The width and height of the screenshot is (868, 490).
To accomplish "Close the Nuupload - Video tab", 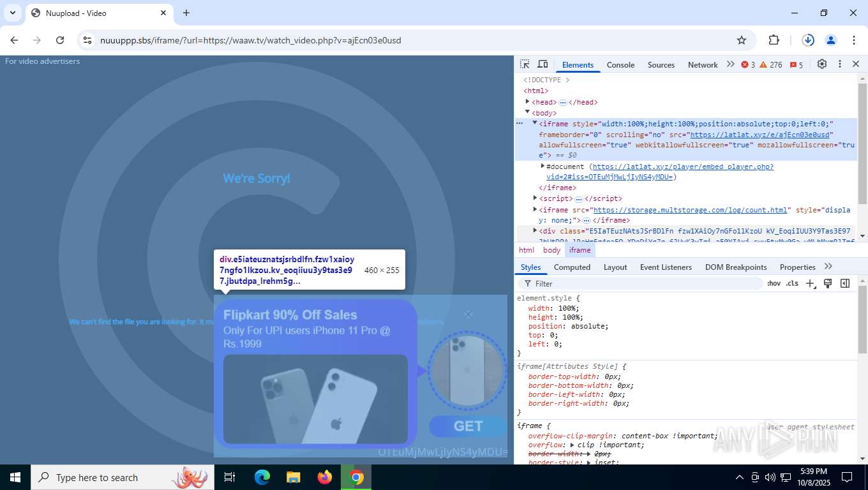I will click(163, 13).
